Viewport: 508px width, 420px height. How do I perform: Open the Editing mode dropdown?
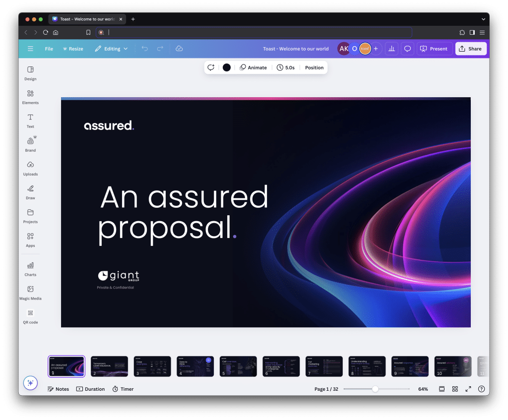click(111, 49)
